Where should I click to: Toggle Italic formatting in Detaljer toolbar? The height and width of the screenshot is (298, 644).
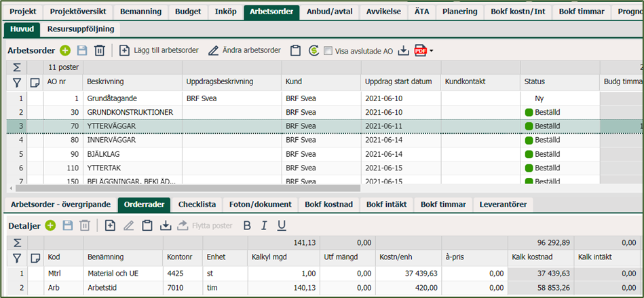coord(264,225)
